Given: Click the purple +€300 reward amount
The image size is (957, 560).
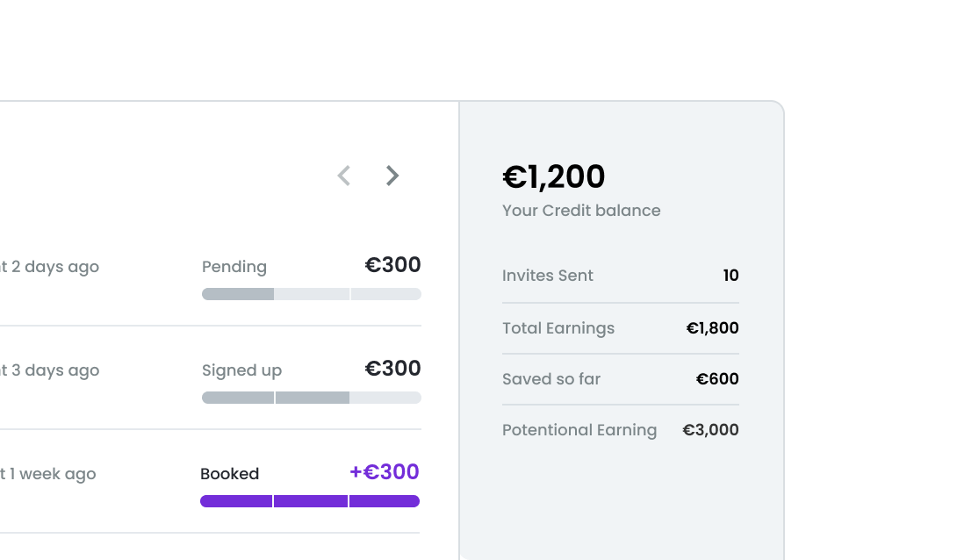Looking at the screenshot, I should 385,472.
